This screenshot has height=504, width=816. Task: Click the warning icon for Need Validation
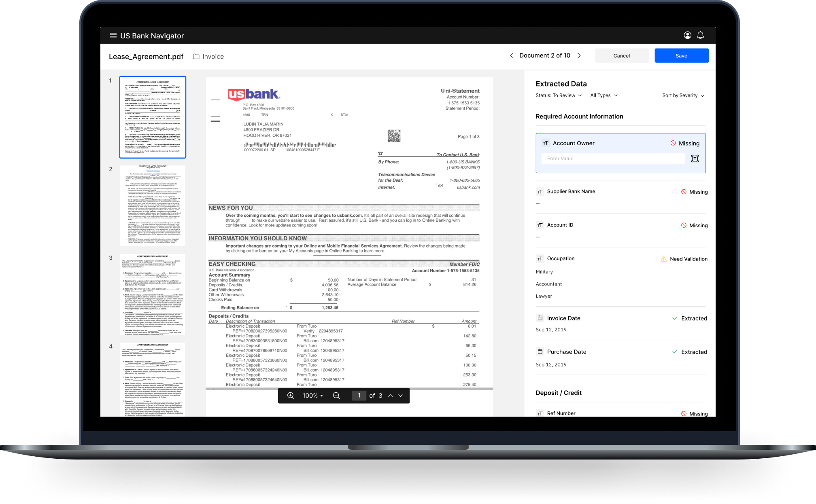(x=664, y=259)
